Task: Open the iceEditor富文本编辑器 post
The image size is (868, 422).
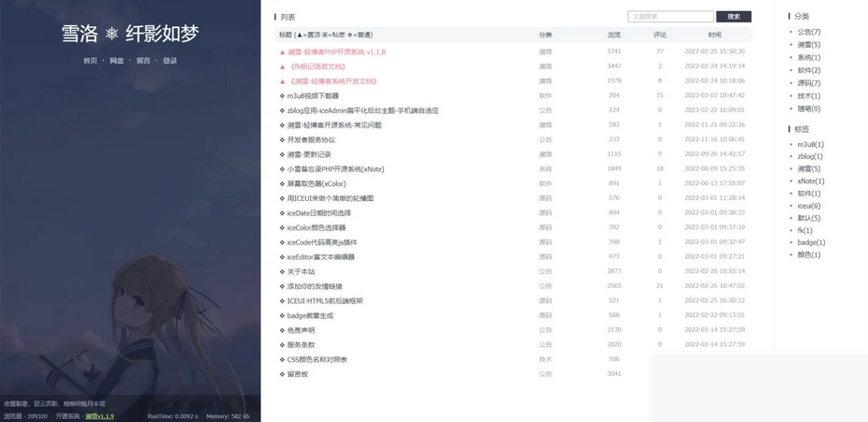Action: pyautogui.click(x=320, y=256)
